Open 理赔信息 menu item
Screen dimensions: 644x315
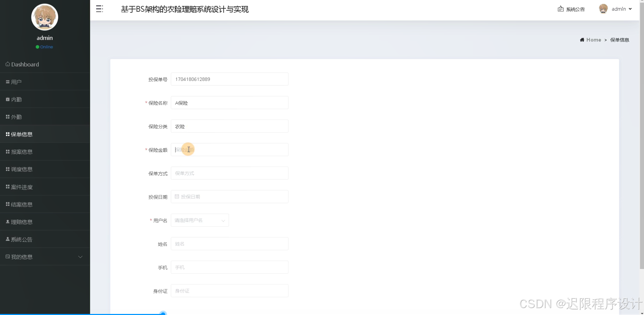pos(45,222)
